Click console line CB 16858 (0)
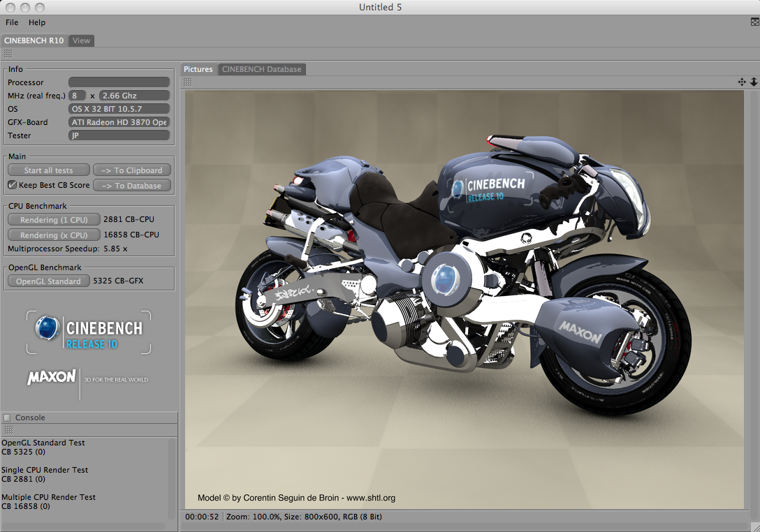Viewport: 760px width, 532px height. click(x=26, y=506)
